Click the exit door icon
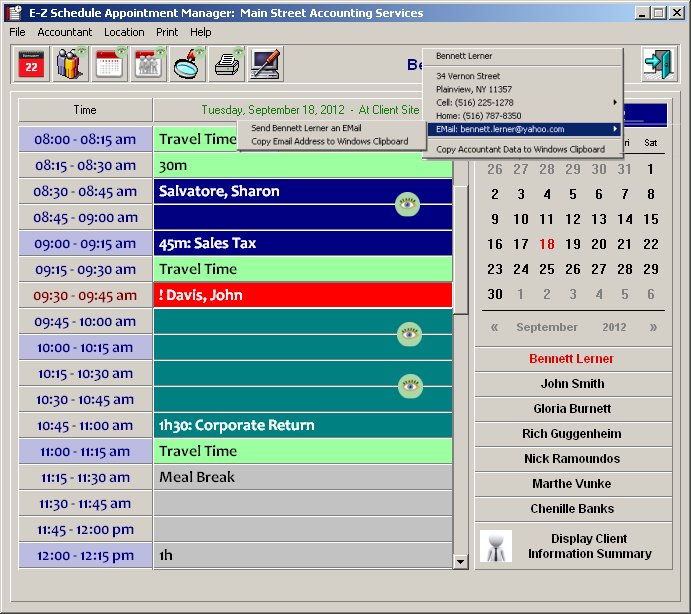This screenshot has width=691, height=614. tap(658, 65)
